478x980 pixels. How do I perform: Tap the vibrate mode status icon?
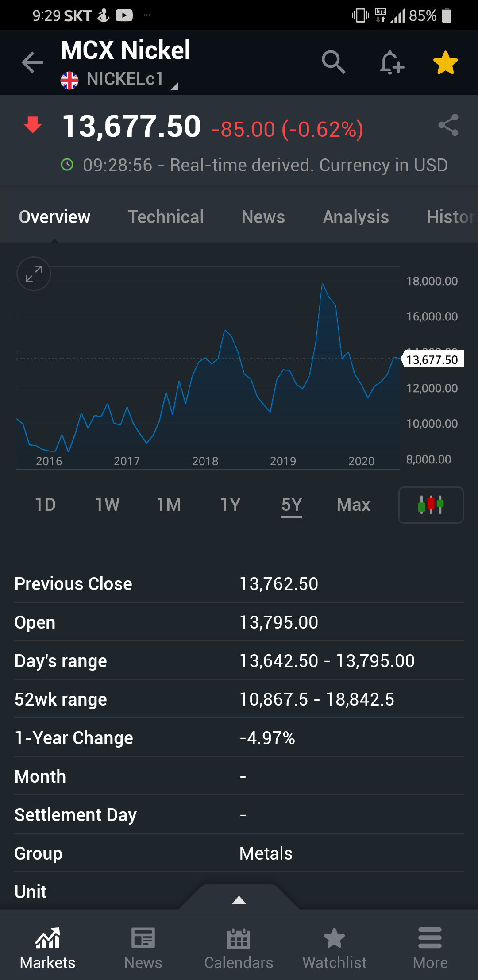(x=360, y=15)
